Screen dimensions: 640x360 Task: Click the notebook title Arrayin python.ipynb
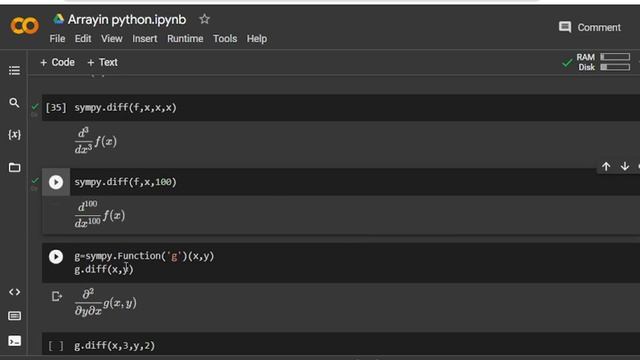(127, 20)
